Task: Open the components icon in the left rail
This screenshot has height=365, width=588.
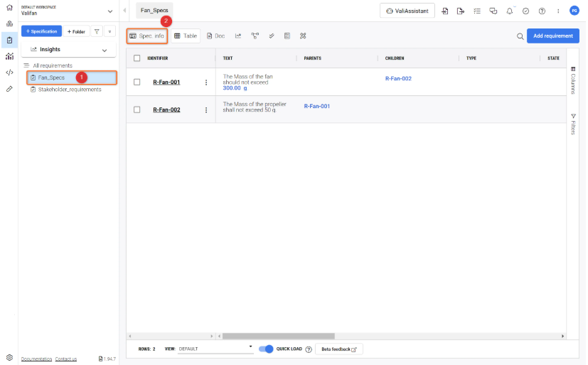Action: pyautogui.click(x=9, y=23)
